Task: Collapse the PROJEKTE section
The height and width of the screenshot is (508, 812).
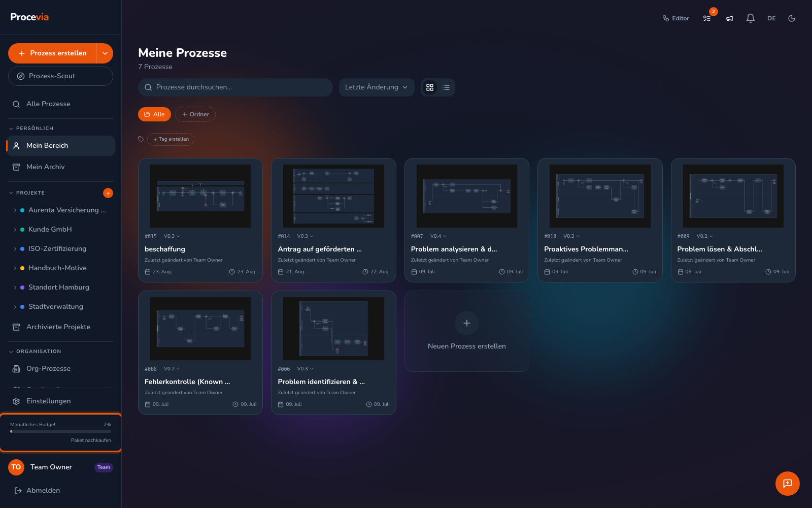Action: (x=27, y=193)
